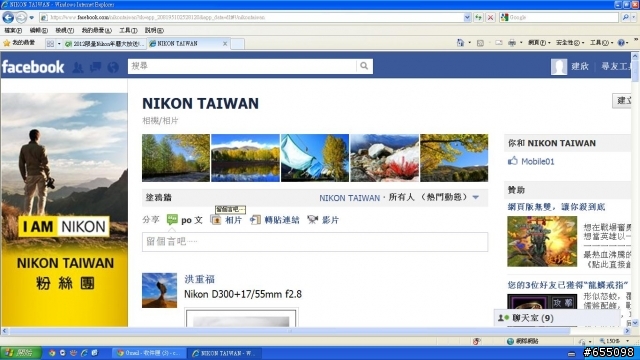Open the 我的最愛(A) menu
The width and height of the screenshot is (640, 360).
(96, 30)
